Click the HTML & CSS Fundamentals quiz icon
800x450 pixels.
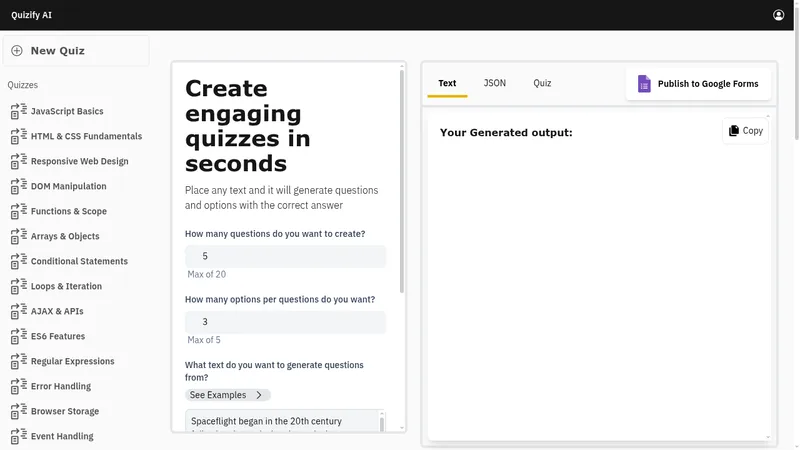click(19, 136)
